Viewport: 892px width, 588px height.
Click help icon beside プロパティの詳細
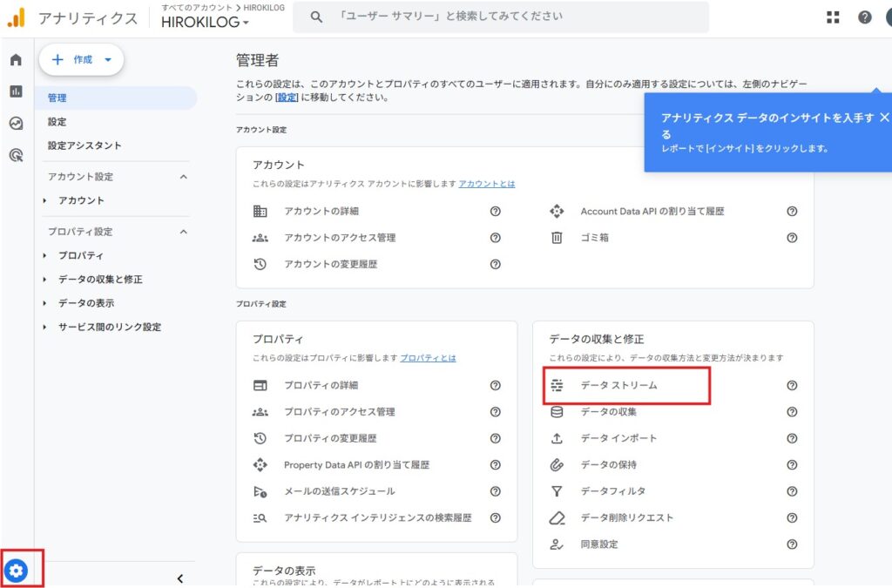(496, 385)
